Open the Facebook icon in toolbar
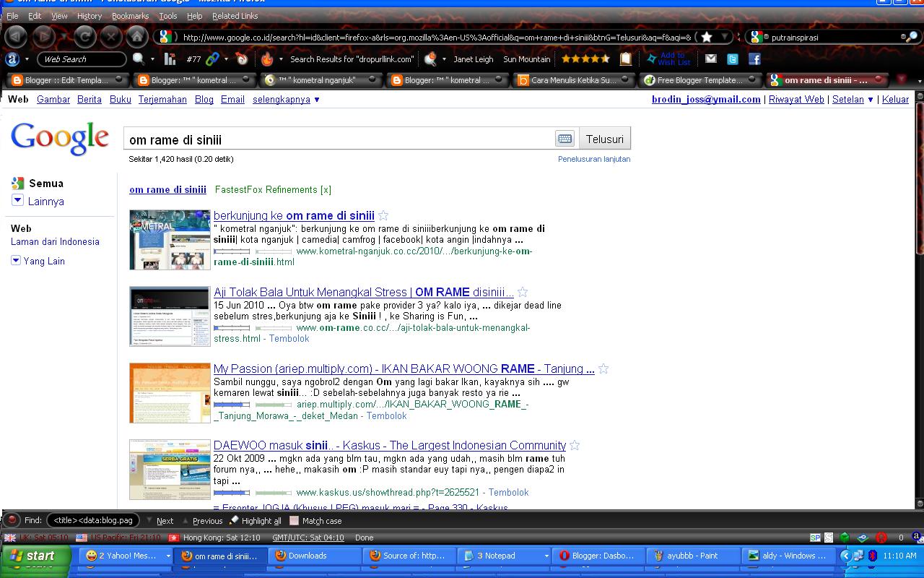Viewport: 924px width, 578px height. [x=754, y=59]
